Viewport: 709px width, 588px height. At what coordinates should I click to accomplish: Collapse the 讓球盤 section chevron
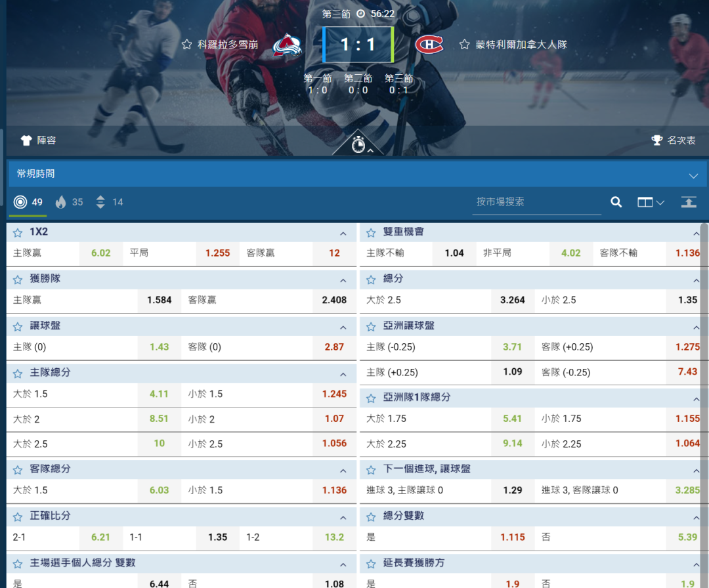(343, 327)
